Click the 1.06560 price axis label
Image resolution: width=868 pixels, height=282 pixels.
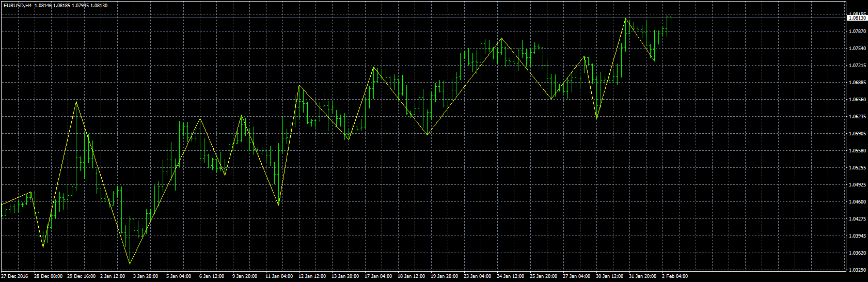(858, 100)
